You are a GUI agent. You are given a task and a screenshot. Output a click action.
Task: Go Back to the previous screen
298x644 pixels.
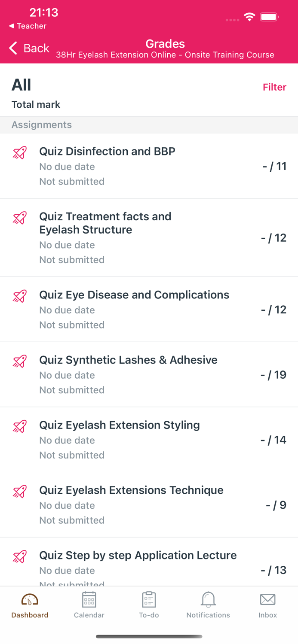(x=29, y=48)
